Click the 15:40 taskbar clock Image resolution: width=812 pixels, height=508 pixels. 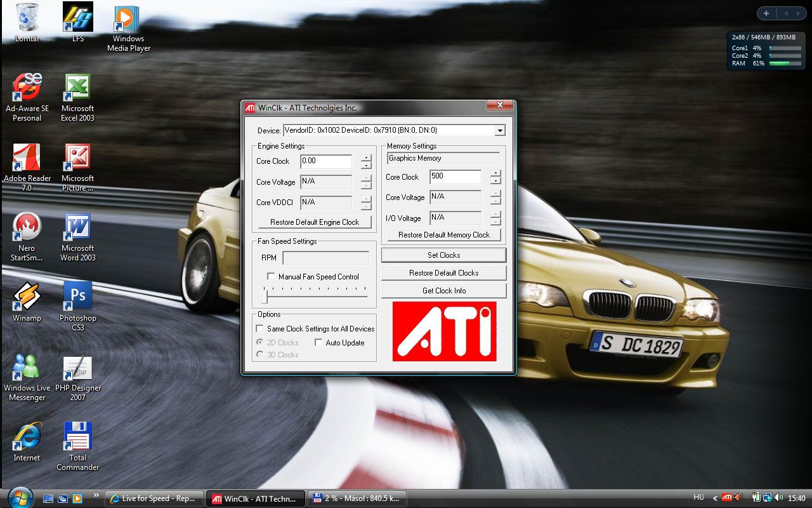796,498
